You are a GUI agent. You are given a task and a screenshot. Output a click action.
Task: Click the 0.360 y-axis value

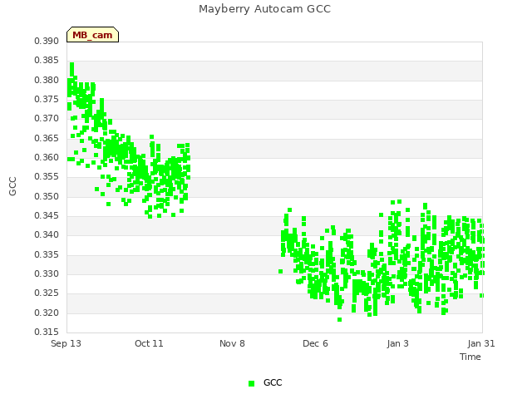pyautogui.click(x=47, y=157)
